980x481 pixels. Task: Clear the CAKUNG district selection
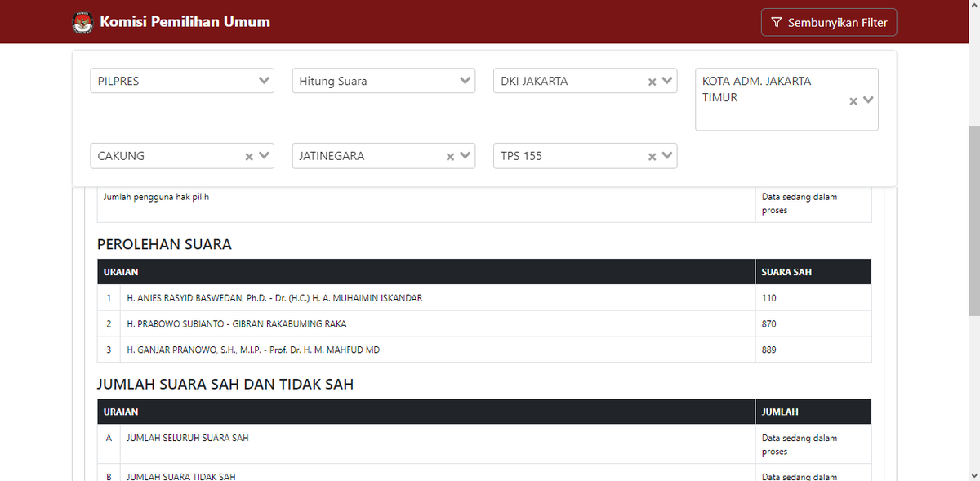[249, 156]
